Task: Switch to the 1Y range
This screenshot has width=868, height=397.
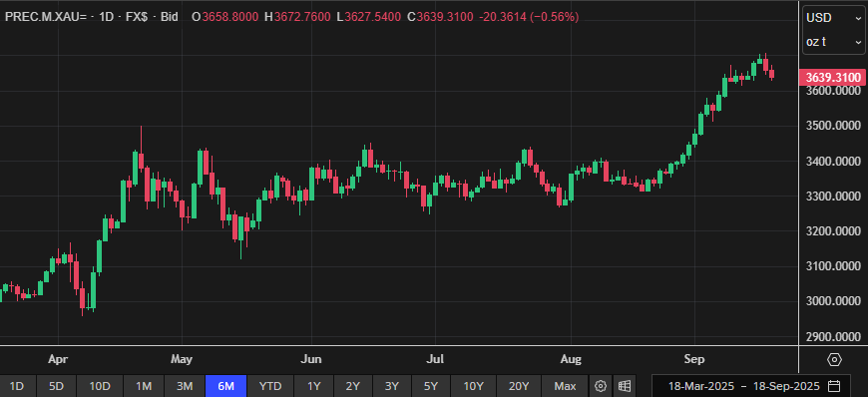Action: [314, 386]
